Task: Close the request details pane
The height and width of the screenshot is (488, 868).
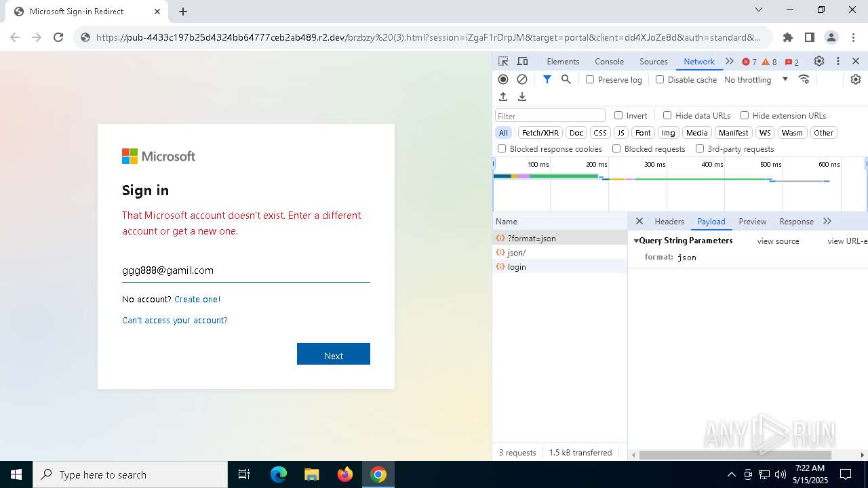Action: [x=639, y=221]
